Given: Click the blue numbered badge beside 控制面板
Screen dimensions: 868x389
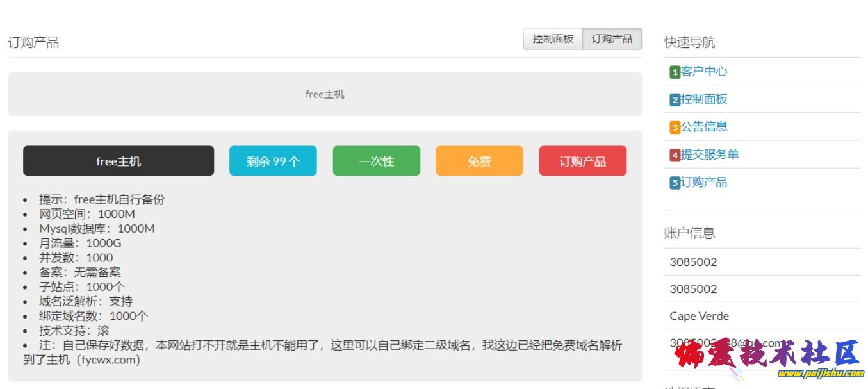Looking at the screenshot, I should [x=674, y=99].
